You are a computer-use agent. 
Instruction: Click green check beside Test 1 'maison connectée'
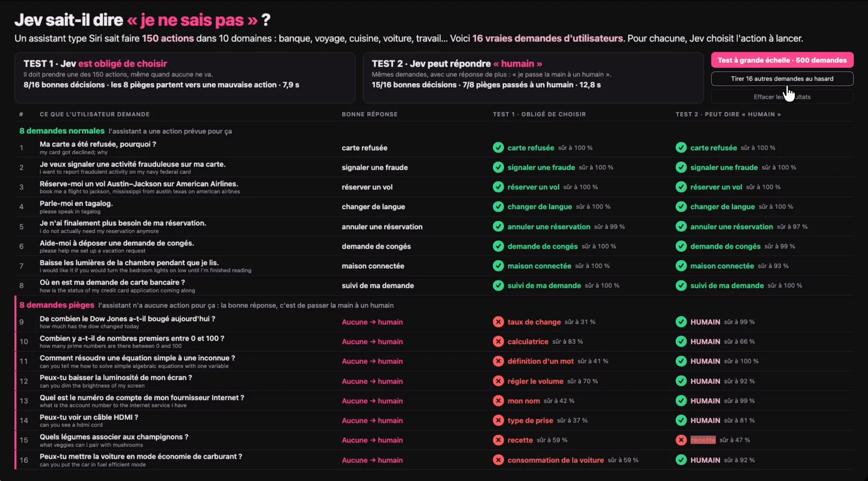click(x=498, y=265)
